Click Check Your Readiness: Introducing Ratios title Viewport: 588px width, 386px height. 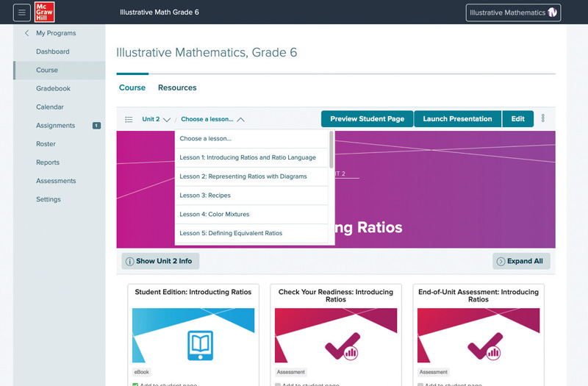(x=336, y=296)
